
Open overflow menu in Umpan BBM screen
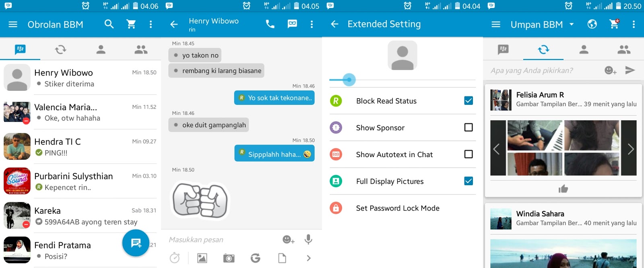[x=634, y=24]
